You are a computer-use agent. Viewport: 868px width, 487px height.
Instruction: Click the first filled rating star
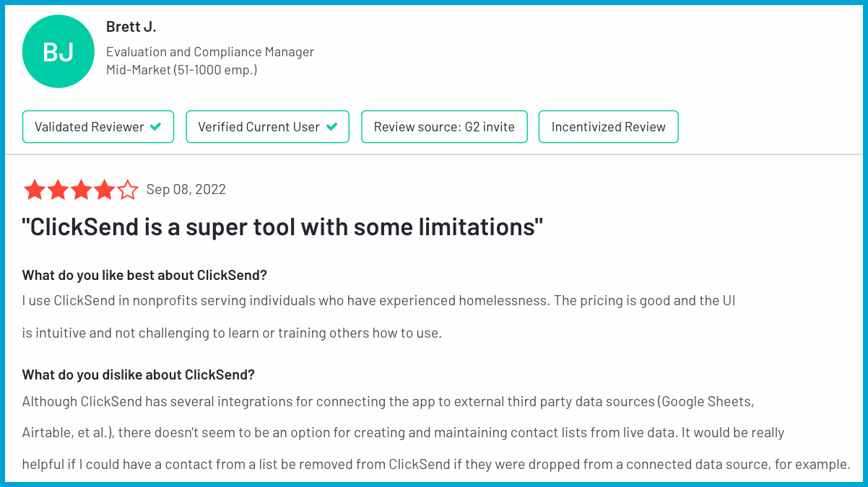(x=34, y=190)
